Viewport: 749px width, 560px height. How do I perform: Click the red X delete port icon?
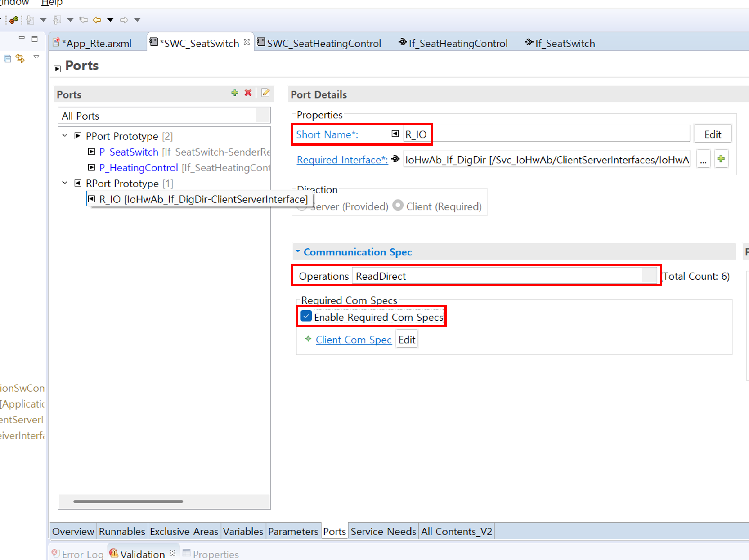point(248,93)
